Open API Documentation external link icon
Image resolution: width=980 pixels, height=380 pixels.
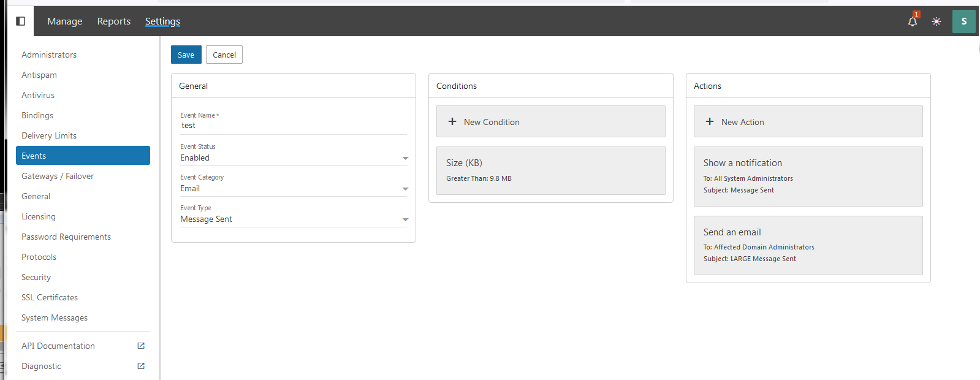pos(141,346)
